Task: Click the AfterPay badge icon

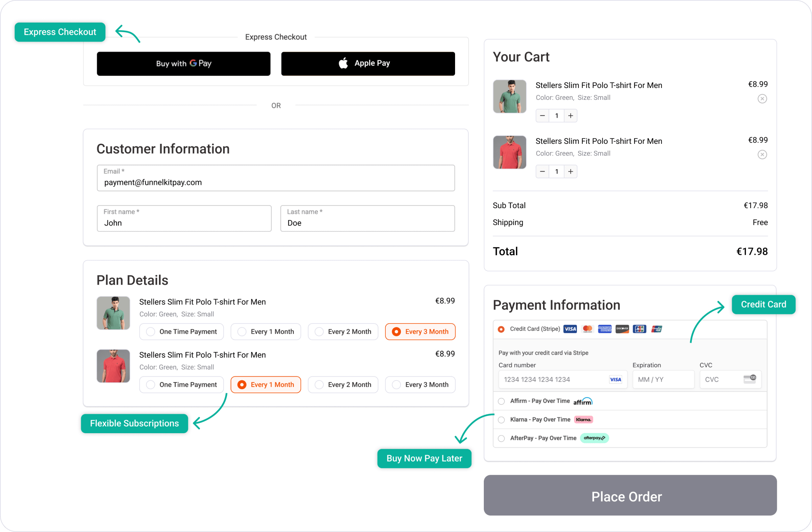Action: [x=594, y=438]
